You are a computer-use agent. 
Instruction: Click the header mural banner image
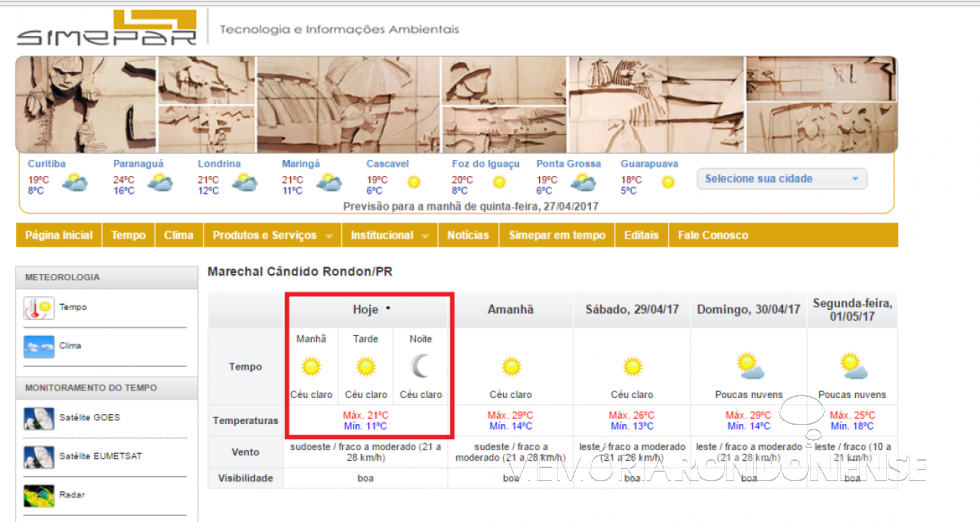pos(457,104)
